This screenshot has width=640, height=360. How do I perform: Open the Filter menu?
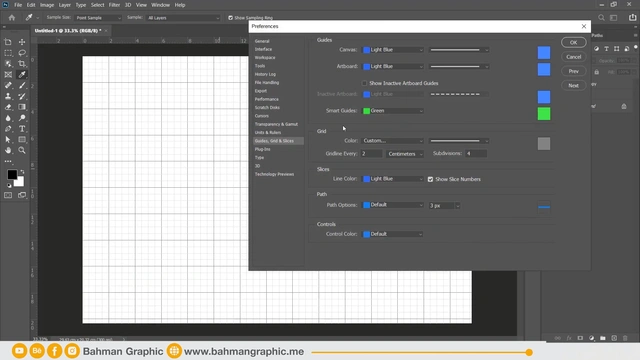114,5
